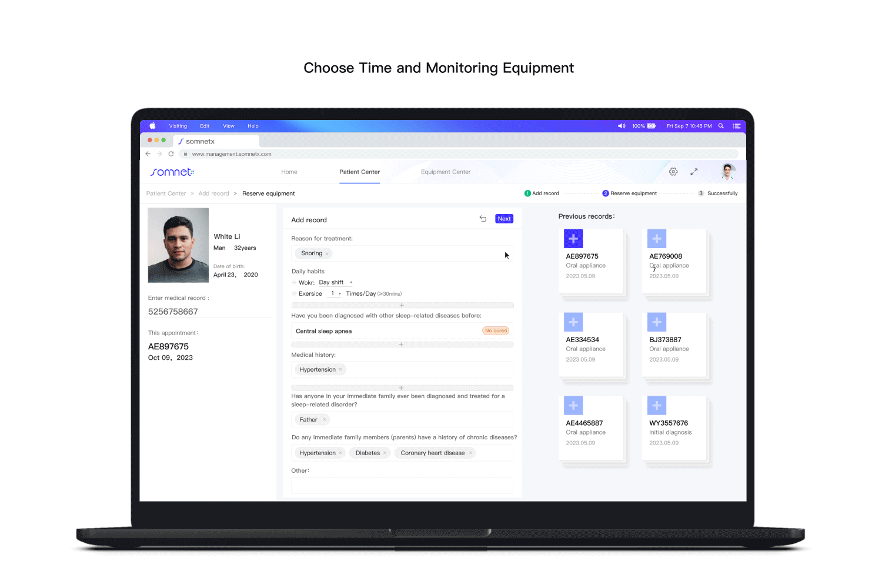Screen dimensions: 882x588
Task: Click the medical record number field
Action: [x=209, y=312]
